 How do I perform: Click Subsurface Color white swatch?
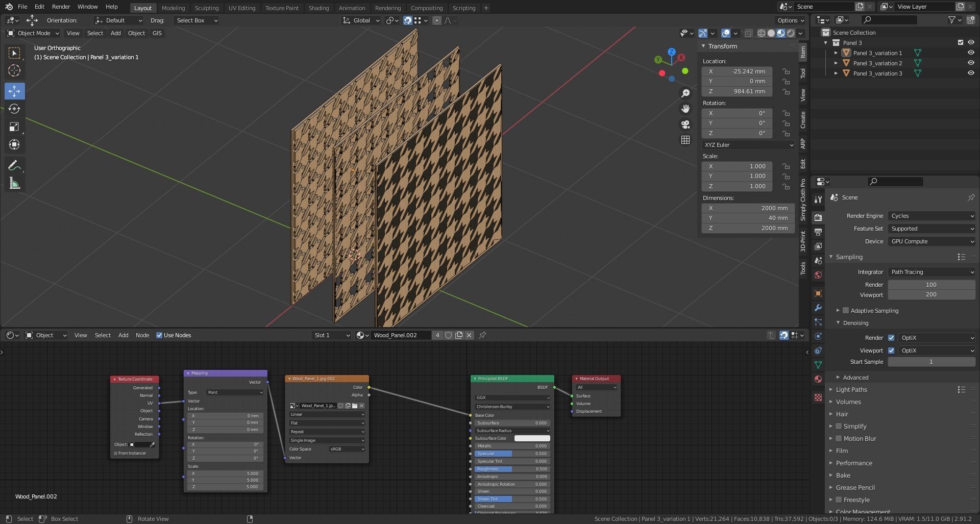click(x=532, y=438)
